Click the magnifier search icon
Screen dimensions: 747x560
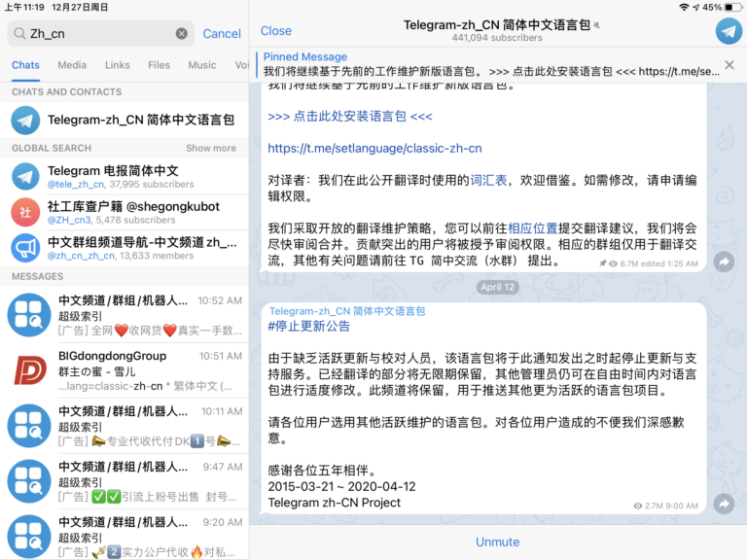coord(19,33)
